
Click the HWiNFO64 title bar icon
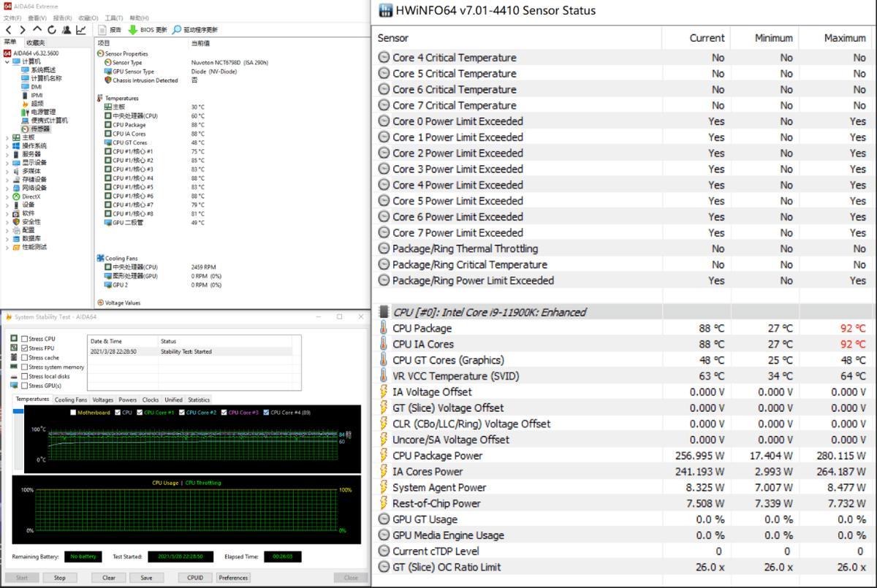[384, 10]
